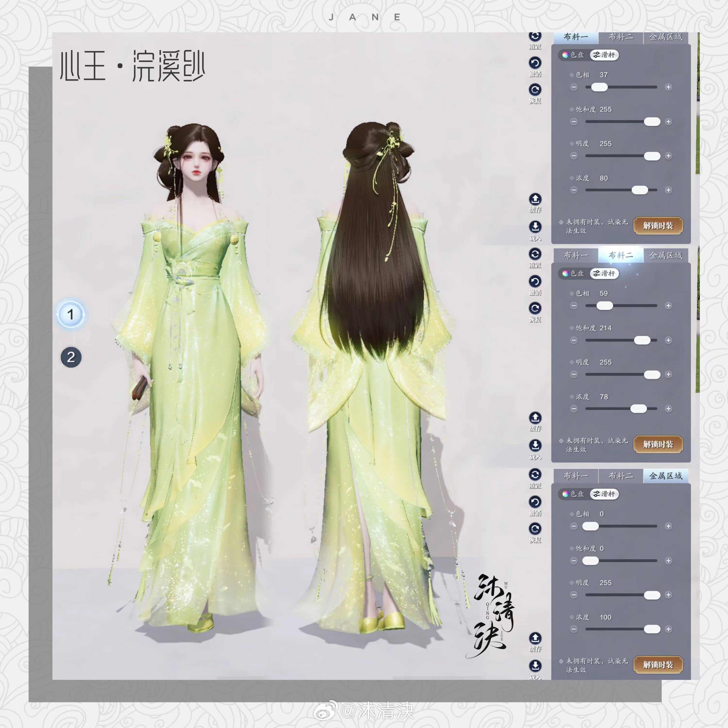The height and width of the screenshot is (728, 728).
Task: Click the upload-arrow save icon in 布料一 panel
Action: tap(535, 199)
